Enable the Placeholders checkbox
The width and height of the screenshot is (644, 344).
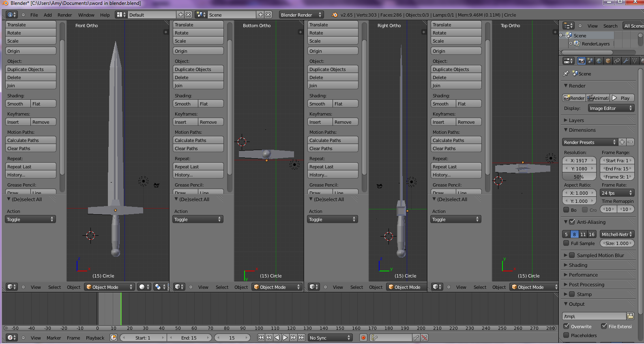[x=566, y=335]
